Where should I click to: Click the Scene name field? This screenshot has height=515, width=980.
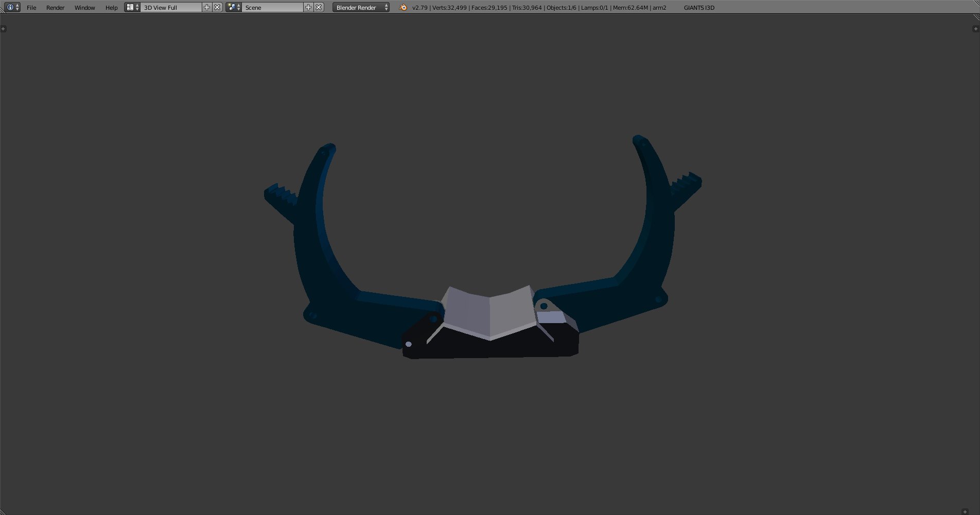(272, 8)
